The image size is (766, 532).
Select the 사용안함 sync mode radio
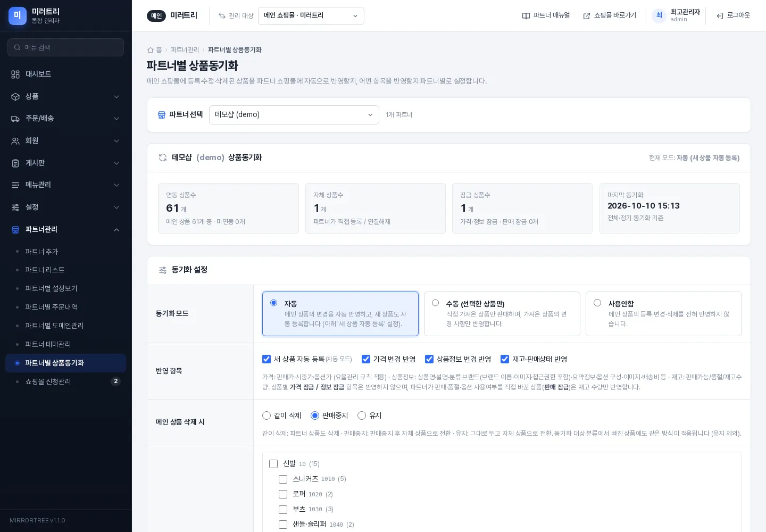coord(597,303)
